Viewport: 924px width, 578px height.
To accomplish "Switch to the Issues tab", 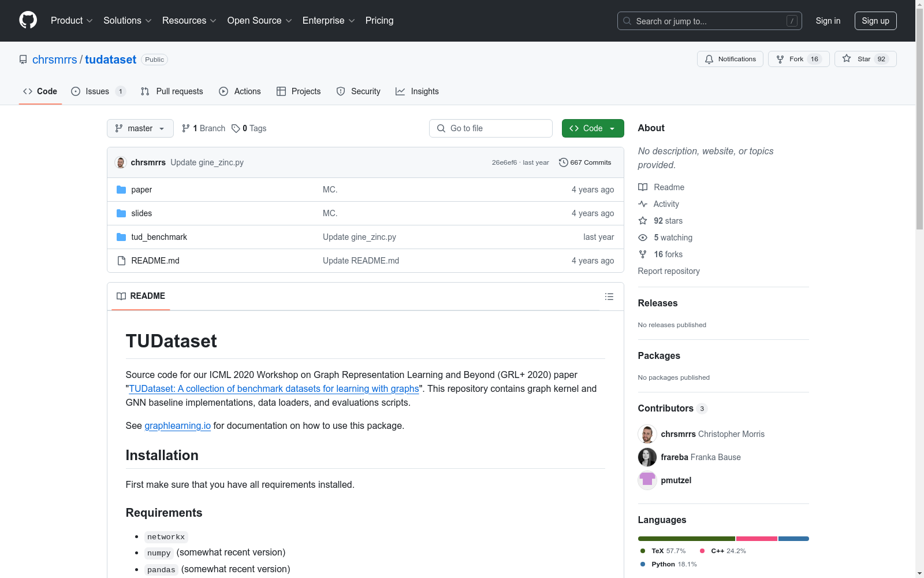I will click(x=98, y=91).
